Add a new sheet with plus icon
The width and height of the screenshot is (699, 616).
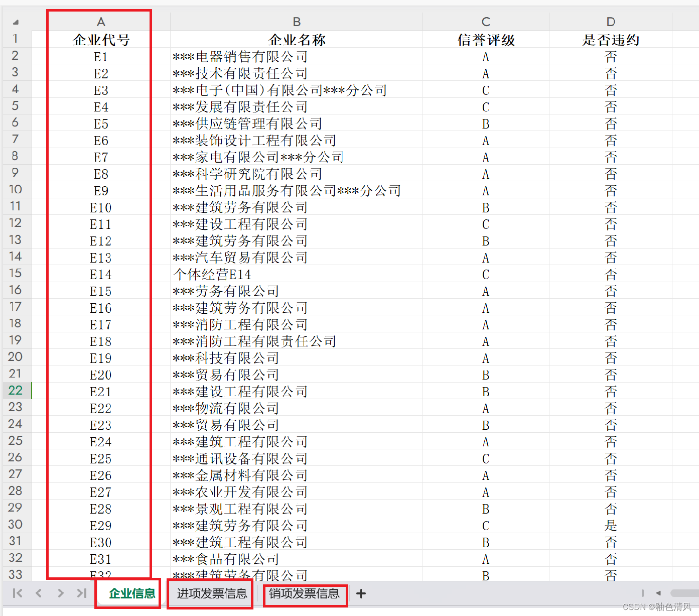[361, 593]
